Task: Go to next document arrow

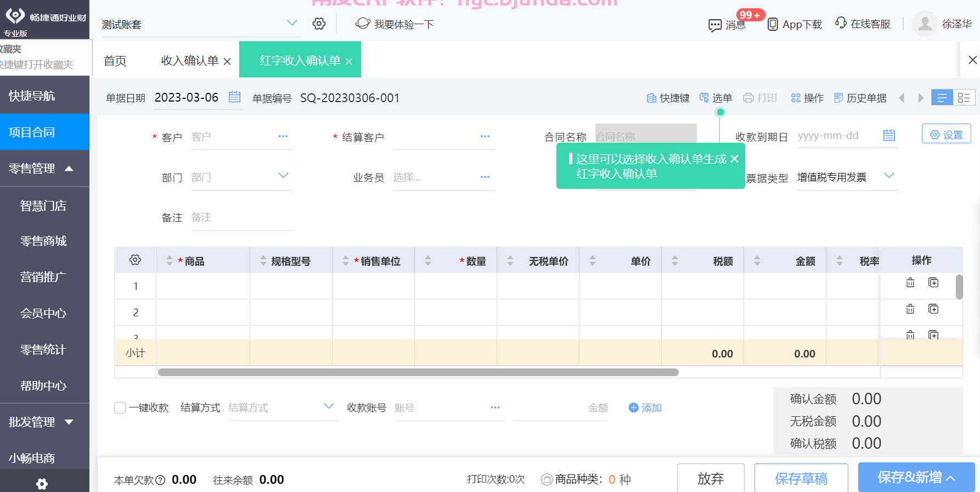Action: click(x=921, y=98)
